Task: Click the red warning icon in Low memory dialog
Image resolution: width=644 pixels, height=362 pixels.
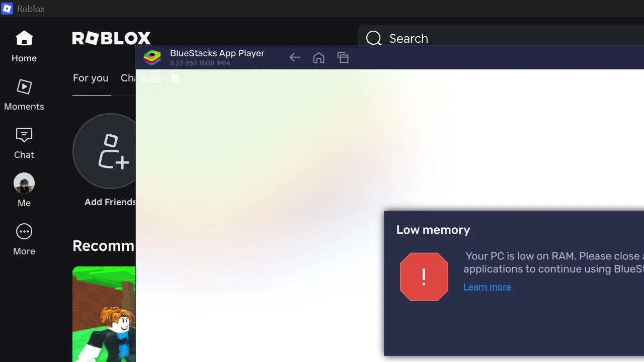Action: [x=424, y=277]
